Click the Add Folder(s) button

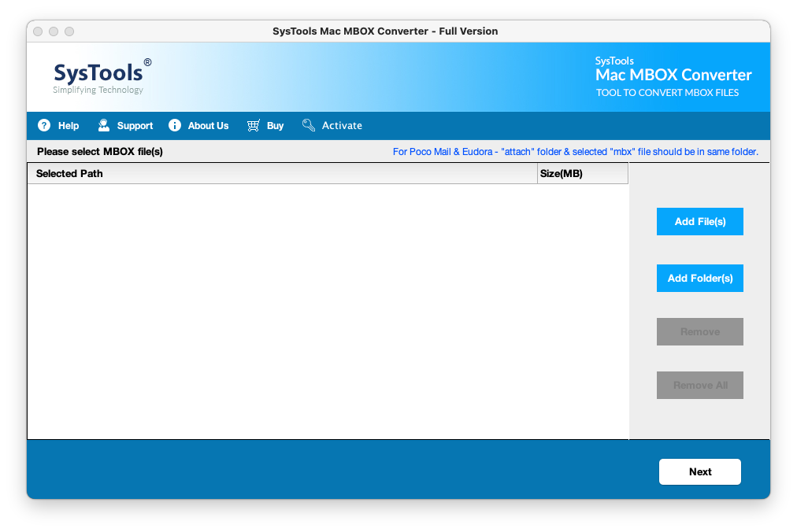click(700, 278)
